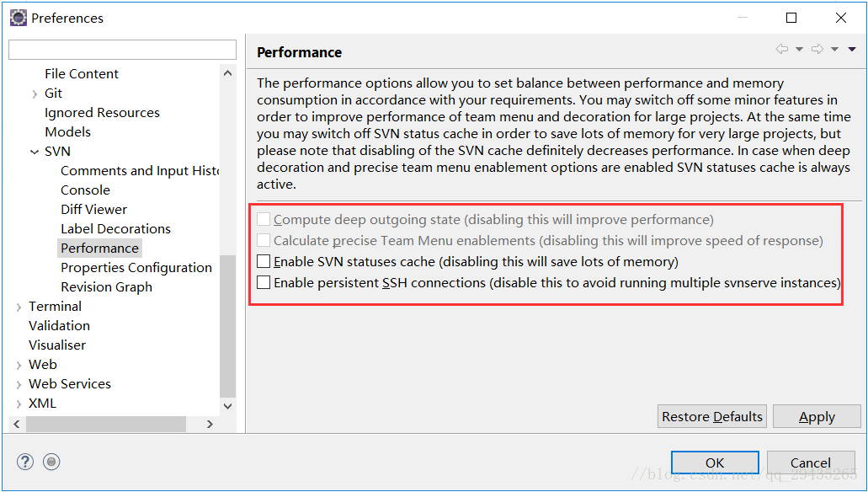Toggle Compute deep outgoing state checkbox
Screen dimensions: 868x492
(x=264, y=219)
